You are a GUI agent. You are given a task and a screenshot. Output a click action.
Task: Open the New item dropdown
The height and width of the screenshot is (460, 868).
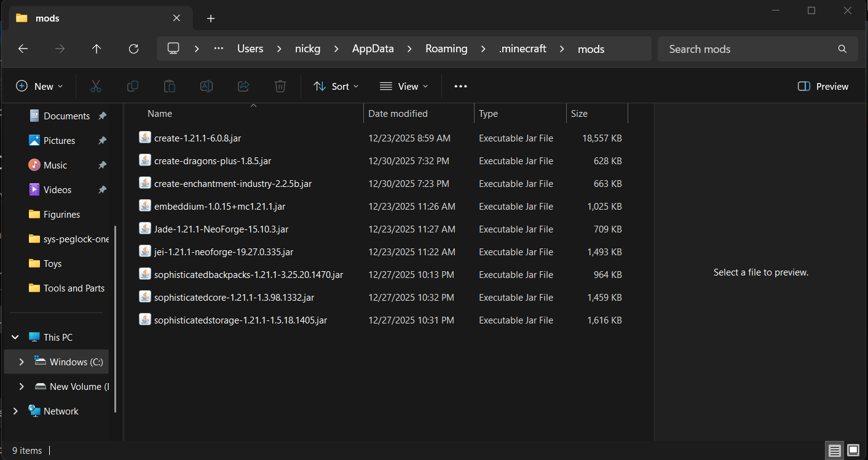point(39,86)
